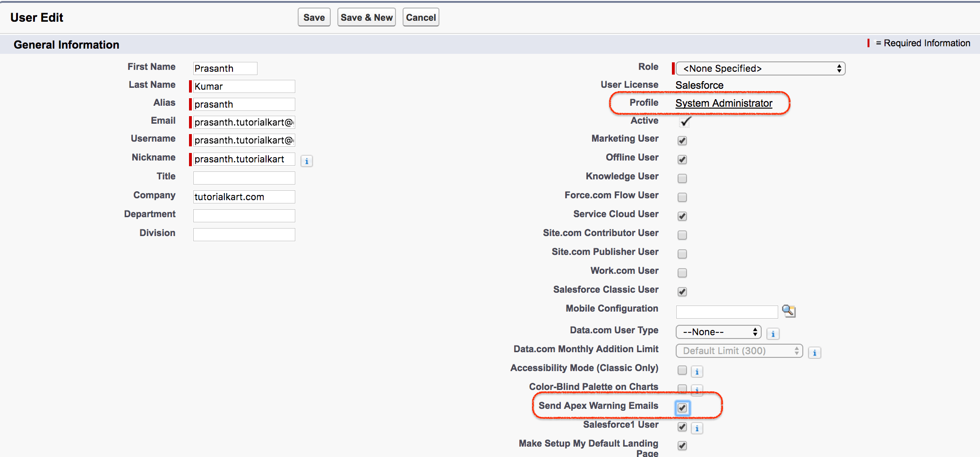Open the System Administrator profile link
Screen dimensions: 980x457
(x=723, y=103)
